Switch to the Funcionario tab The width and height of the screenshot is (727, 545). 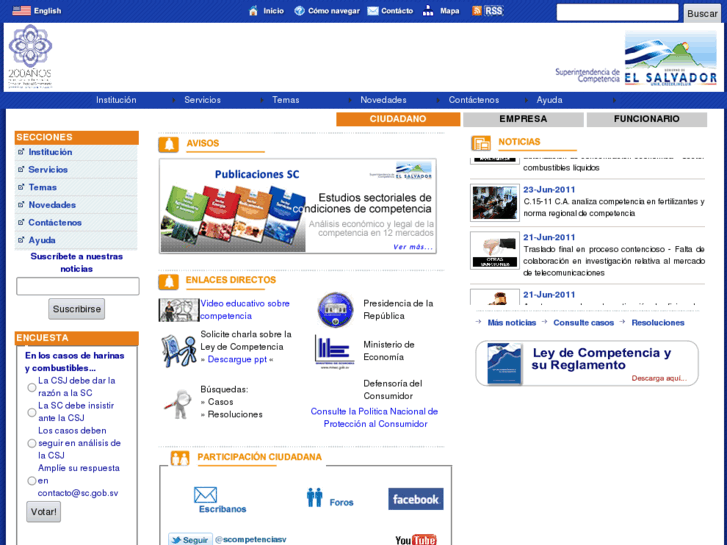click(x=646, y=119)
